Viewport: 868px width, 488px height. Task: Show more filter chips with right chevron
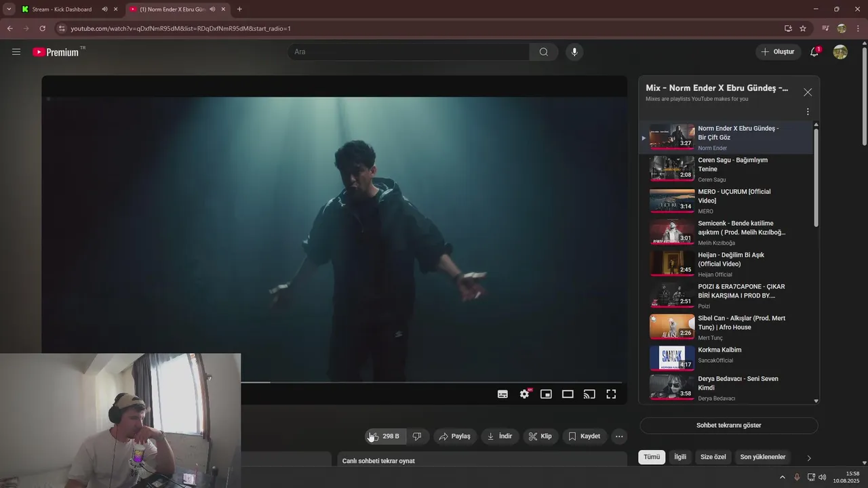click(808, 458)
